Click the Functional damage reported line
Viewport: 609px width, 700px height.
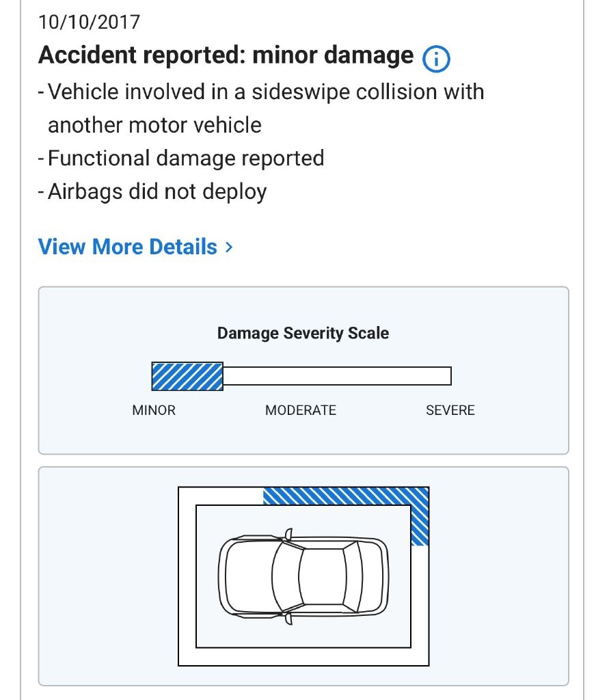pyautogui.click(x=186, y=159)
